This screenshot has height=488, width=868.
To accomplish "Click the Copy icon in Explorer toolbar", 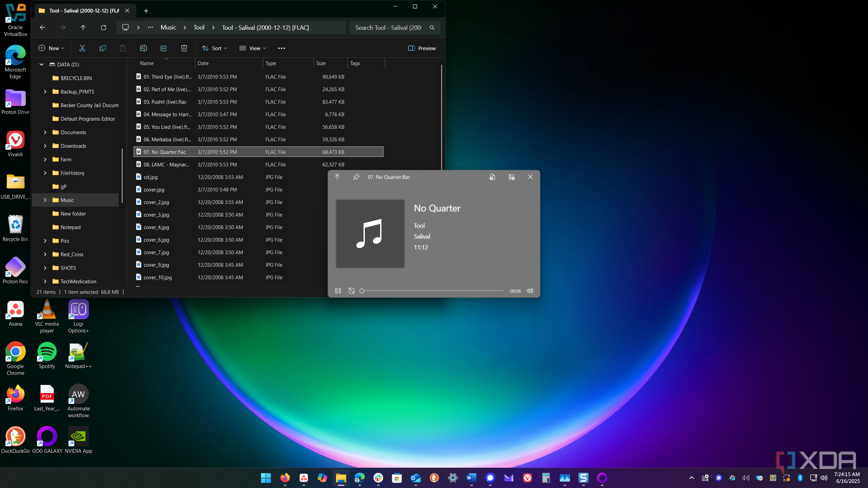I will pos(102,48).
